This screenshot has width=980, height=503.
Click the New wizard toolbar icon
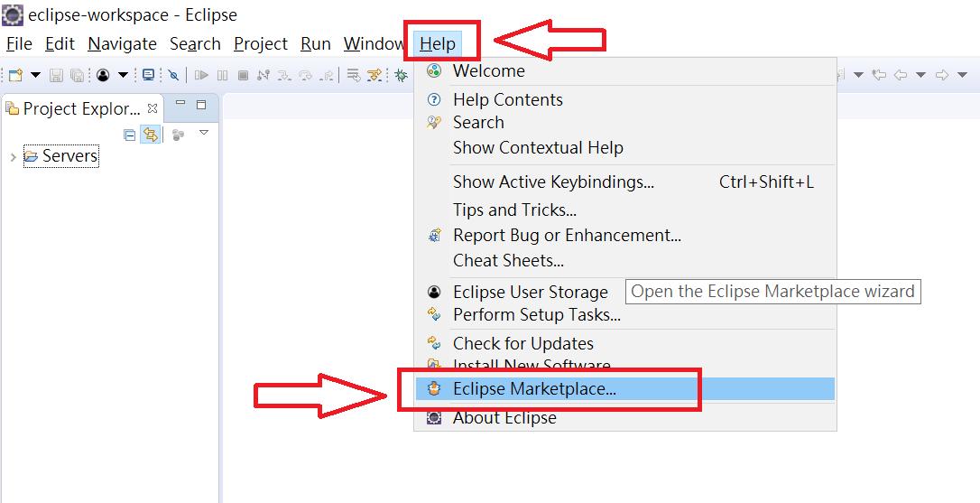(x=15, y=76)
